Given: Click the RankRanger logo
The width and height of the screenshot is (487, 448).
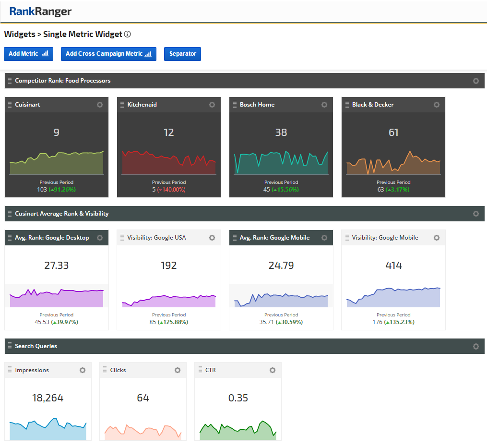Looking at the screenshot, I should tap(41, 12).
